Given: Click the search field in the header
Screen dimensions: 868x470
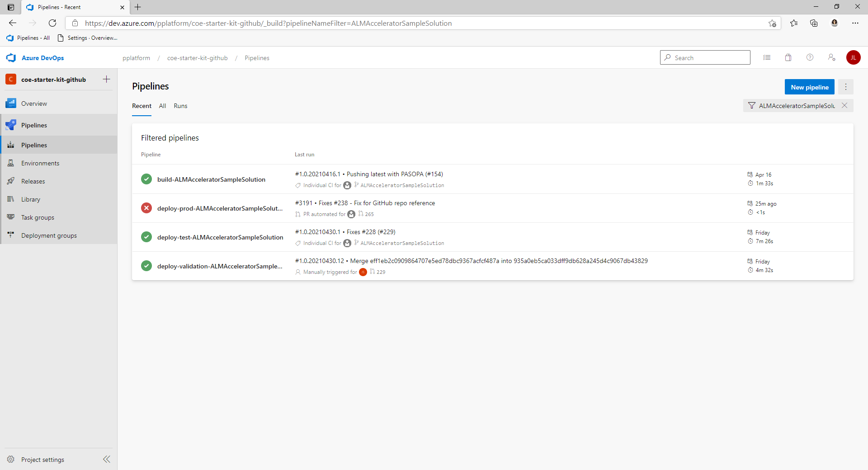Looking at the screenshot, I should (705, 57).
